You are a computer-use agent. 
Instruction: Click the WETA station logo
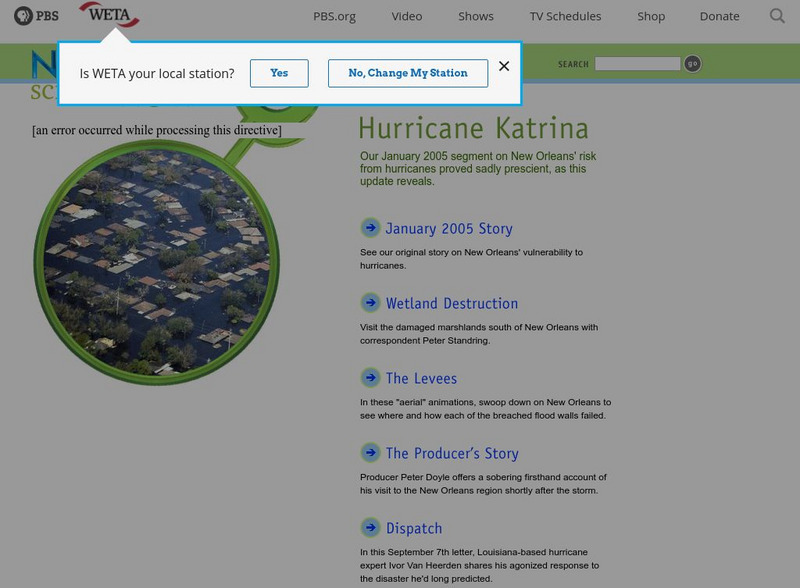[x=109, y=14]
